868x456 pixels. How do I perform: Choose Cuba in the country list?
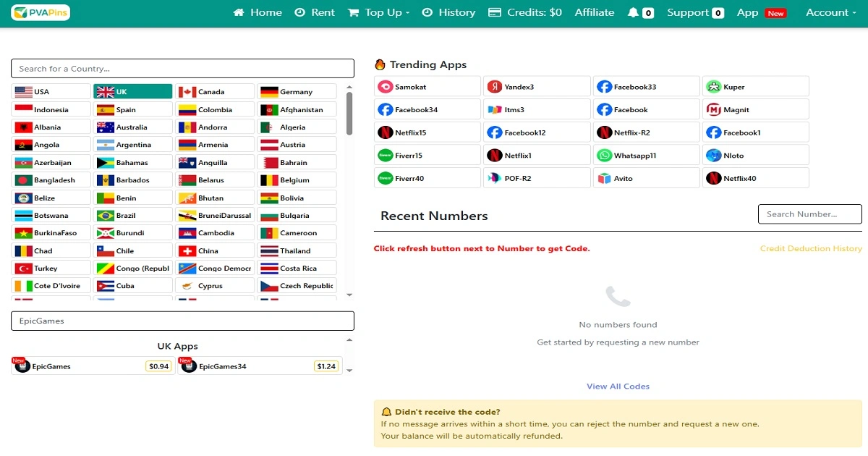tap(133, 285)
